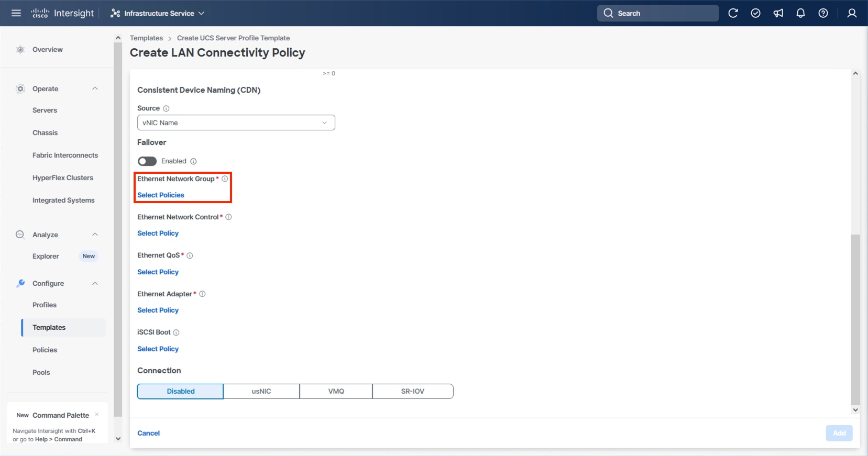
Task: Close the Command Palette tip
Action: pyautogui.click(x=97, y=415)
